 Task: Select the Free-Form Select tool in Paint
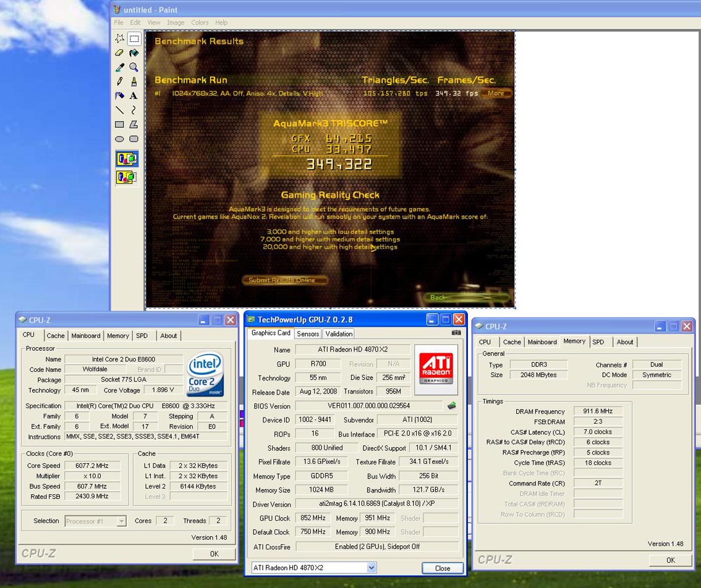[119, 39]
